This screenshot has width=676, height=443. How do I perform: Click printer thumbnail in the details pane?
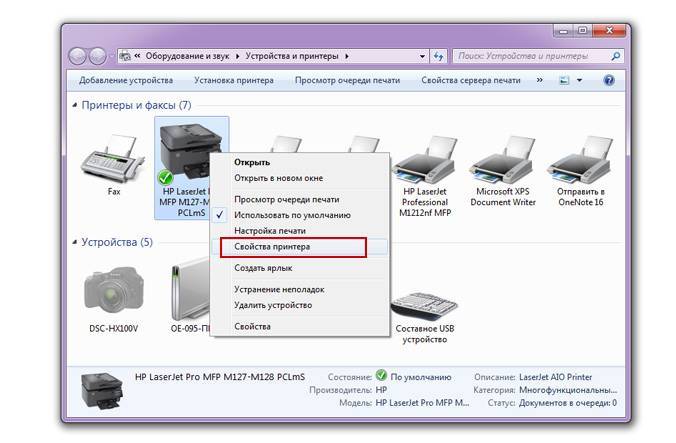coord(102,391)
